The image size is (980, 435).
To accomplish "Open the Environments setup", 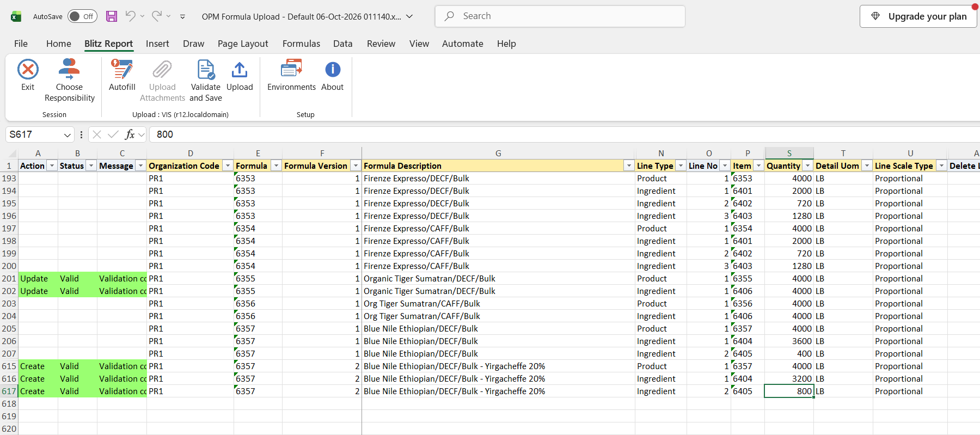I will point(291,75).
